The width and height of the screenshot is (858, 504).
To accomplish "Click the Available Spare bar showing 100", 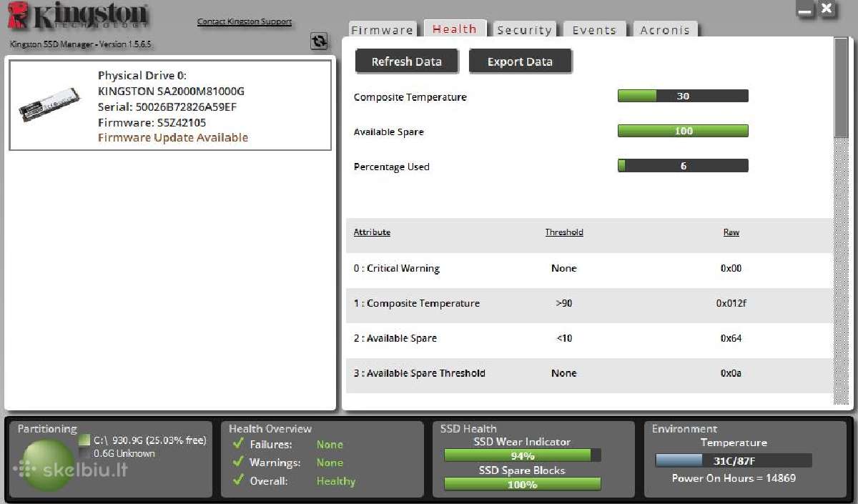I will point(683,131).
